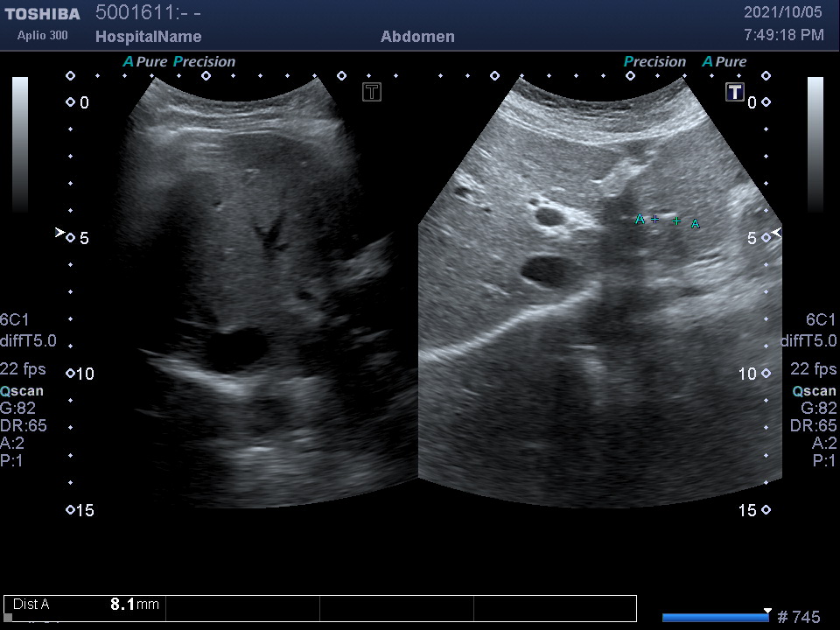Select the Abdomen preset label

click(417, 37)
